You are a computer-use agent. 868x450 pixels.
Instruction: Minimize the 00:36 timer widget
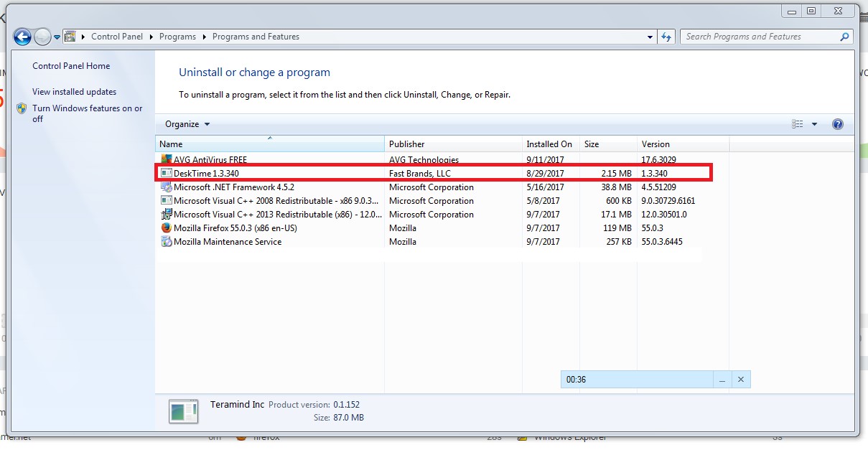click(x=723, y=380)
